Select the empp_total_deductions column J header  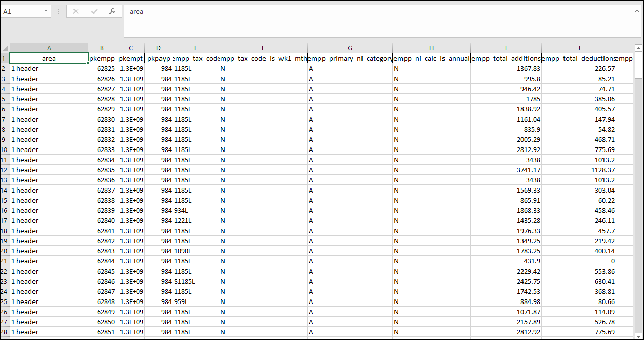pos(579,48)
